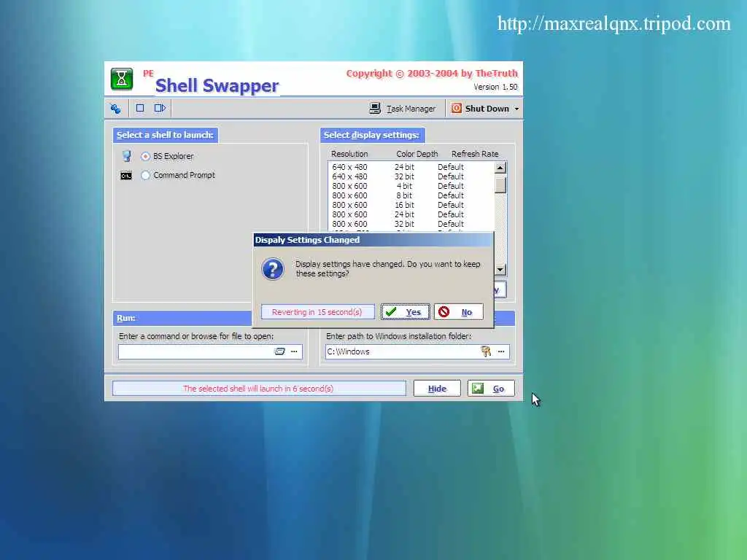Select 800 x 600 16 bit display mode
Screen dimensions: 747x560
click(x=411, y=205)
